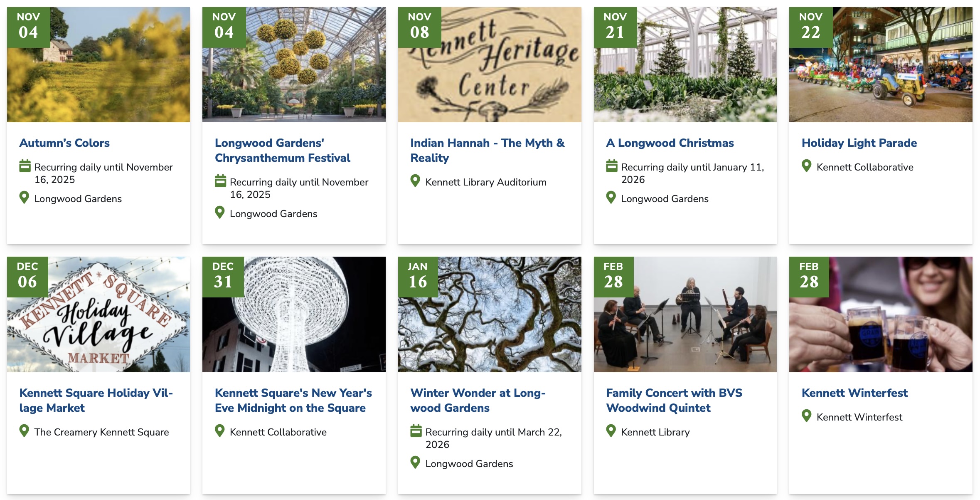The height and width of the screenshot is (500, 980).
Task: Open Family Concert with BVS Woodwind Quintet
Action: click(x=674, y=401)
